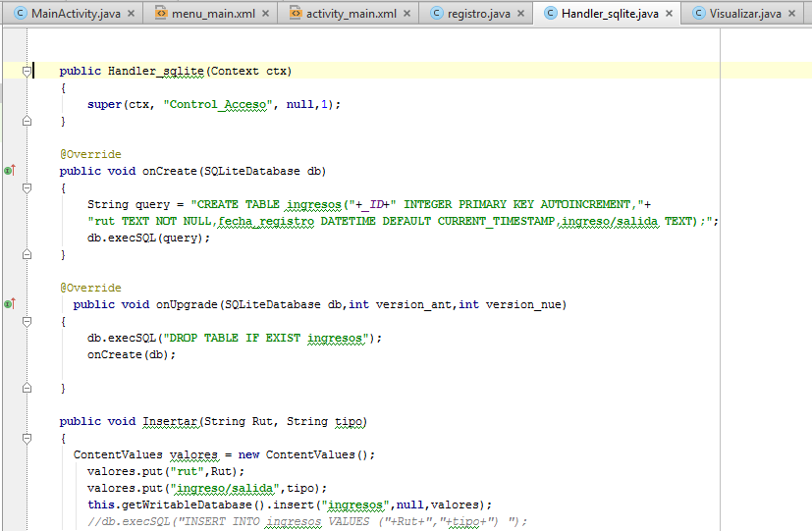Image resolution: width=812 pixels, height=531 pixels.
Task: Click the Handler_sqlite constructor name
Action: tap(156, 71)
